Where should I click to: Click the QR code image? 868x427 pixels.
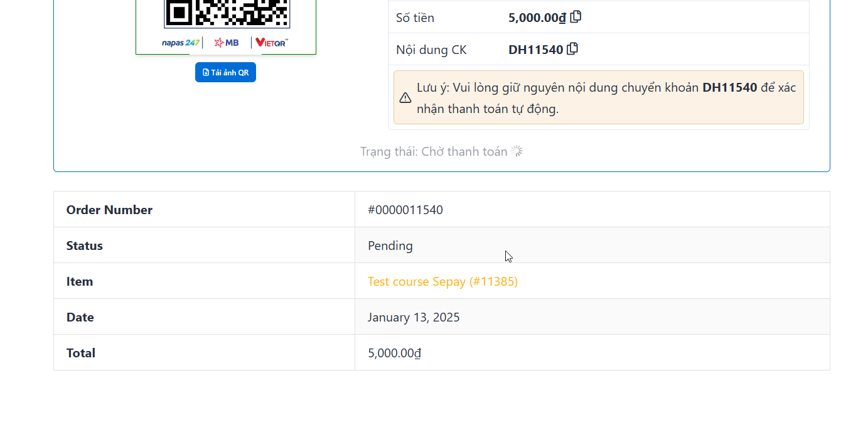227,14
